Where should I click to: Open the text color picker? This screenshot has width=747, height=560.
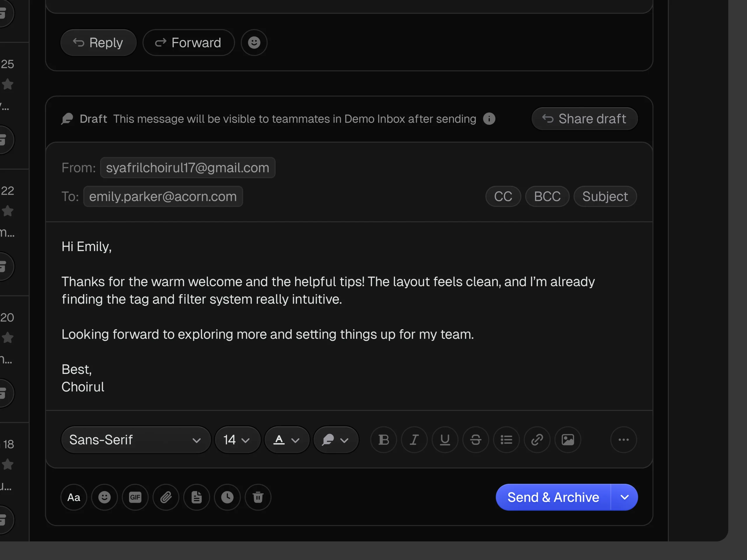pos(287,440)
